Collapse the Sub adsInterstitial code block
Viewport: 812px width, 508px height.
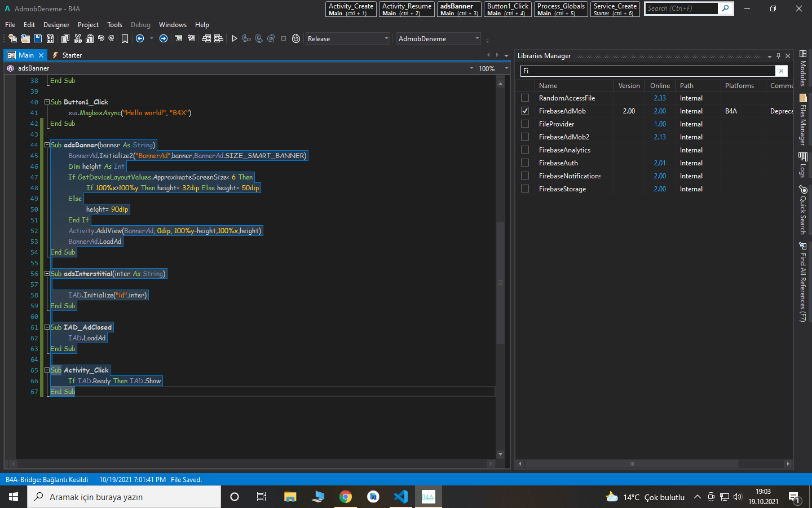pyautogui.click(x=47, y=274)
